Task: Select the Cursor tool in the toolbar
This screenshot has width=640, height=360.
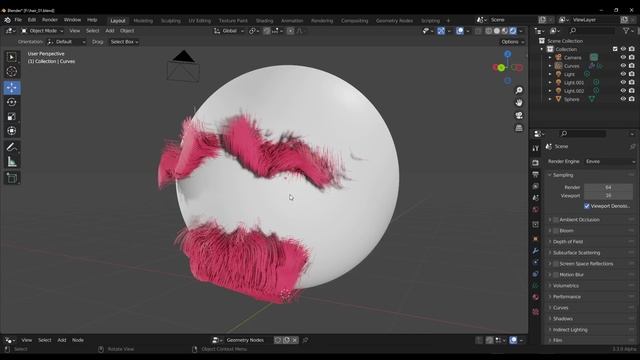Action: tap(12, 71)
